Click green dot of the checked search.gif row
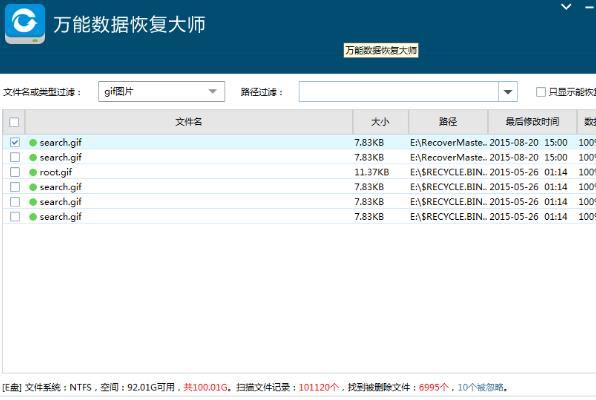596x400 pixels. pyautogui.click(x=33, y=143)
